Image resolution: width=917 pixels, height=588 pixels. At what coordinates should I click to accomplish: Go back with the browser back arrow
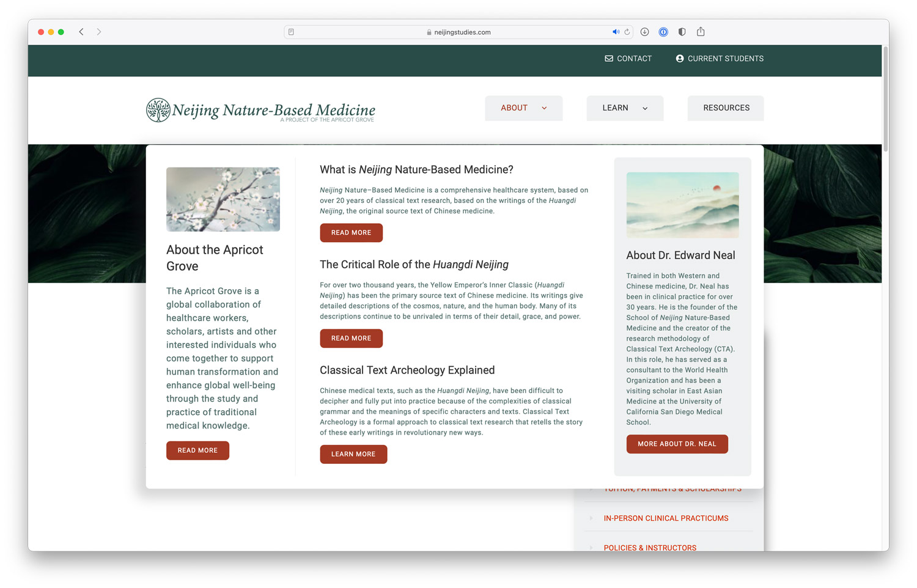tap(81, 32)
